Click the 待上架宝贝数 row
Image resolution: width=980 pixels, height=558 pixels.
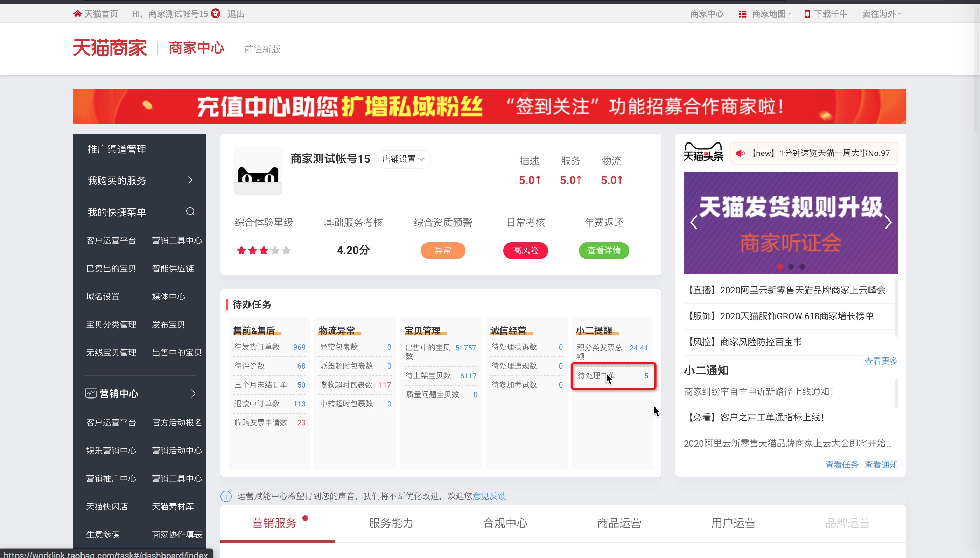click(x=441, y=376)
